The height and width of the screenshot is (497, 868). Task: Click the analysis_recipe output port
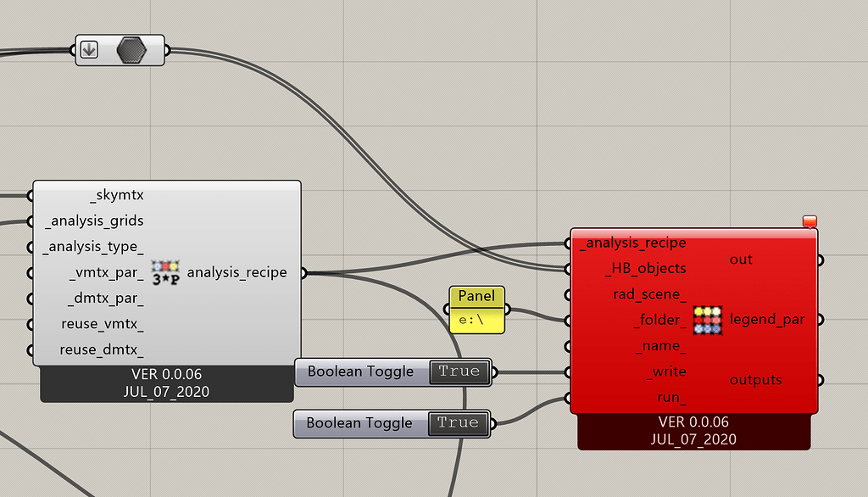click(x=304, y=271)
